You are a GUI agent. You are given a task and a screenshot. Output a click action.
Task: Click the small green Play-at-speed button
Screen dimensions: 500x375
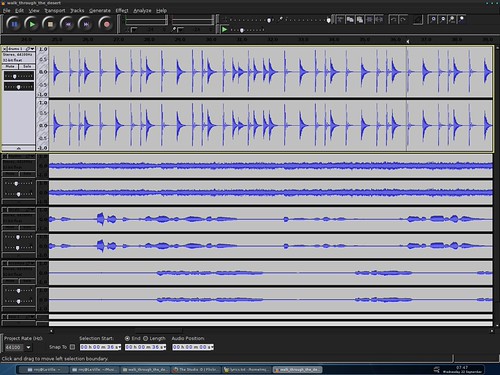[x=225, y=30]
